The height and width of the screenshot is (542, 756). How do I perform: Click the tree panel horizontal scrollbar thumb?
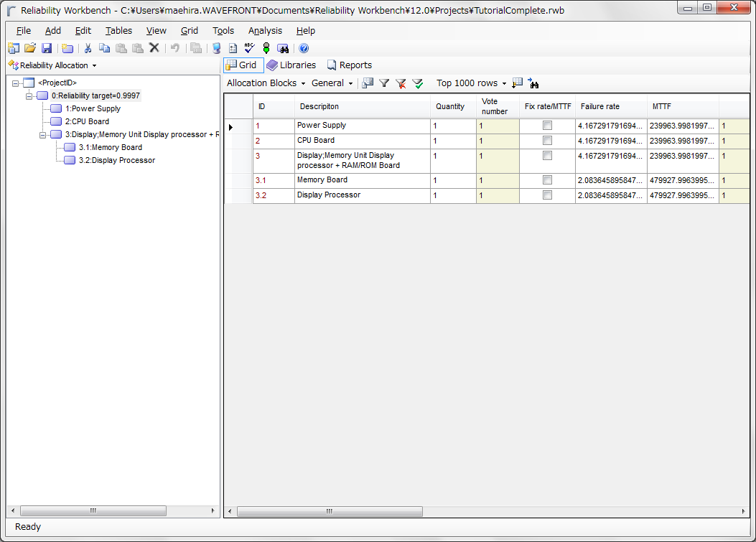[93, 510]
